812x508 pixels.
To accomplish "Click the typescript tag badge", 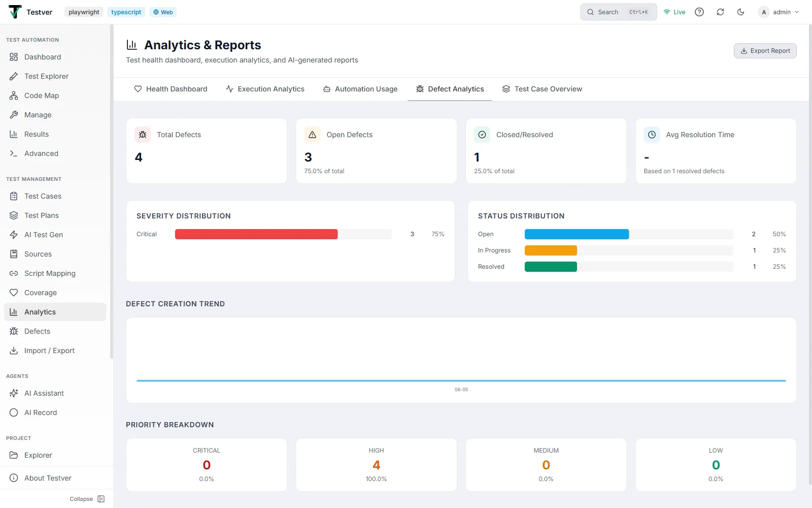I will pos(126,12).
